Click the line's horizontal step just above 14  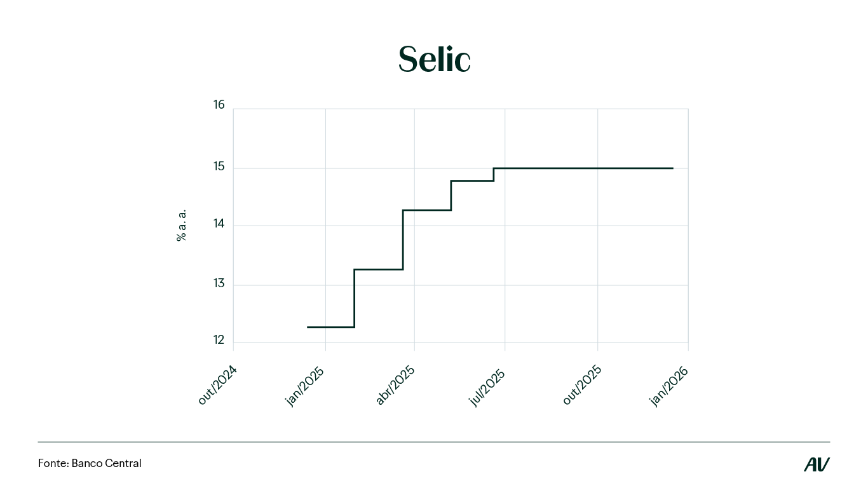click(427, 210)
